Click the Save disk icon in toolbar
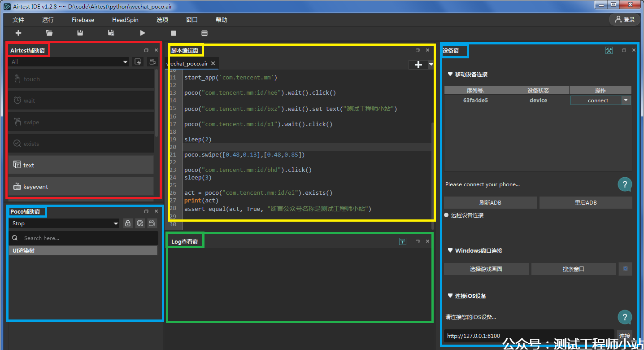Viewport: 644px width, 350px height. [80, 33]
